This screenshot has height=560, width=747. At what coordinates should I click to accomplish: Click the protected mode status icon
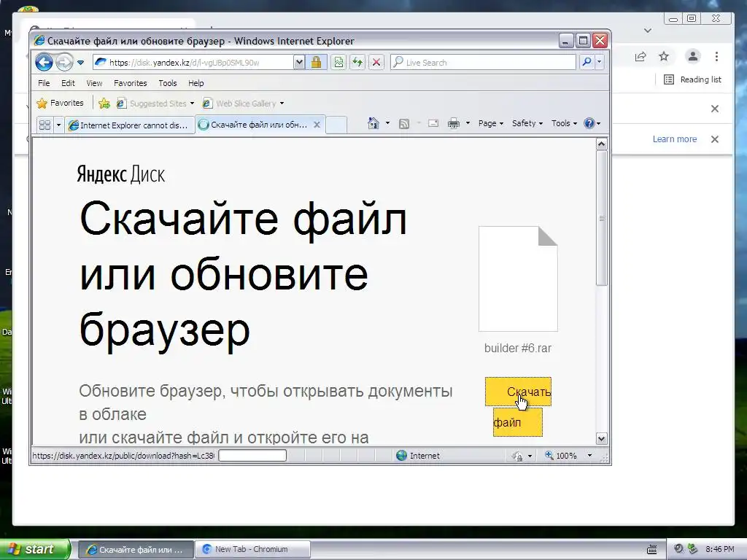click(517, 456)
